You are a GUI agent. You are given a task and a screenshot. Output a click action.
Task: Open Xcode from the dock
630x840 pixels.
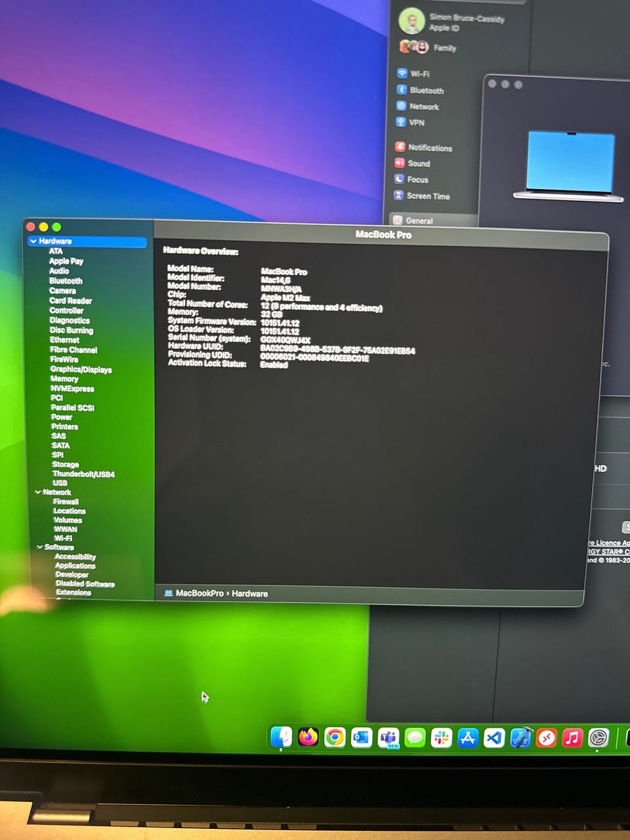520,738
